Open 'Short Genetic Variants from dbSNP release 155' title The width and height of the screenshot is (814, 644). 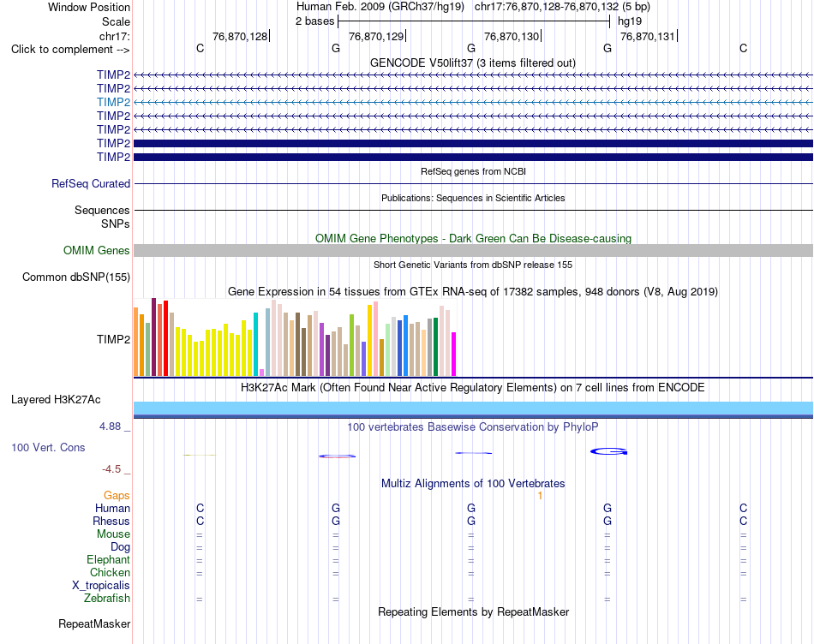coord(473,265)
